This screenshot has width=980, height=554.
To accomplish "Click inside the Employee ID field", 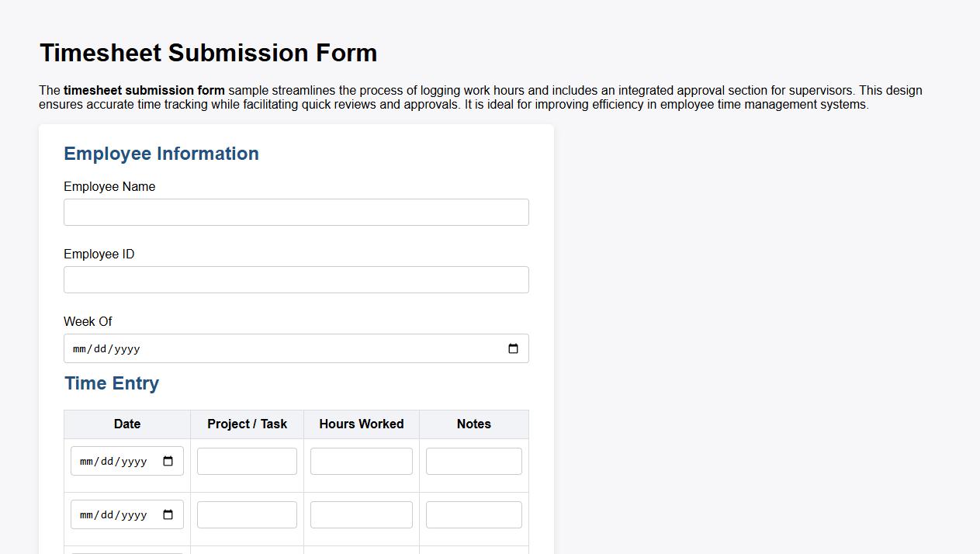I will coord(295,279).
